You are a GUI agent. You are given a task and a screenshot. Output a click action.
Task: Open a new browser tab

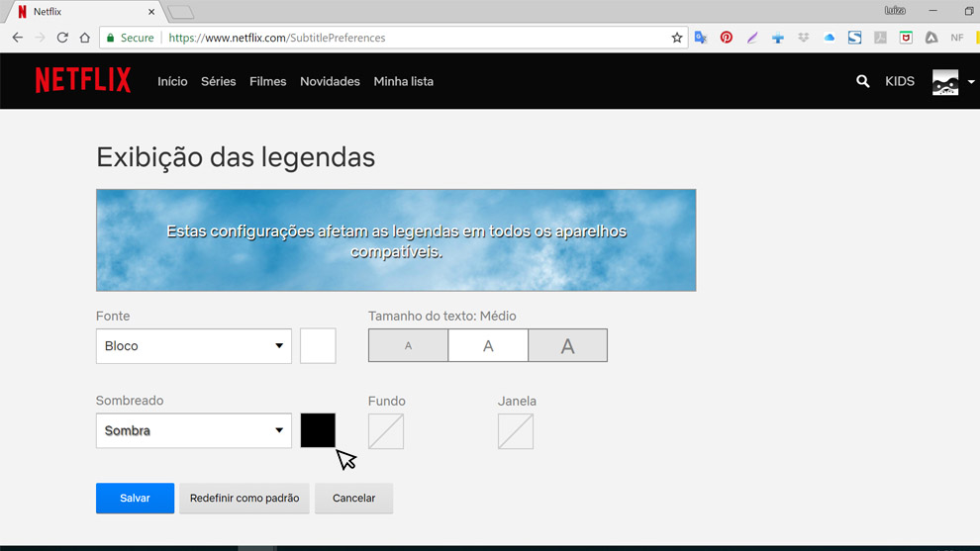181,12
